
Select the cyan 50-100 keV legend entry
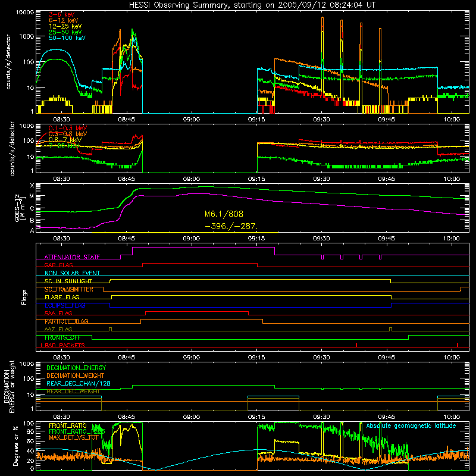pos(67,37)
